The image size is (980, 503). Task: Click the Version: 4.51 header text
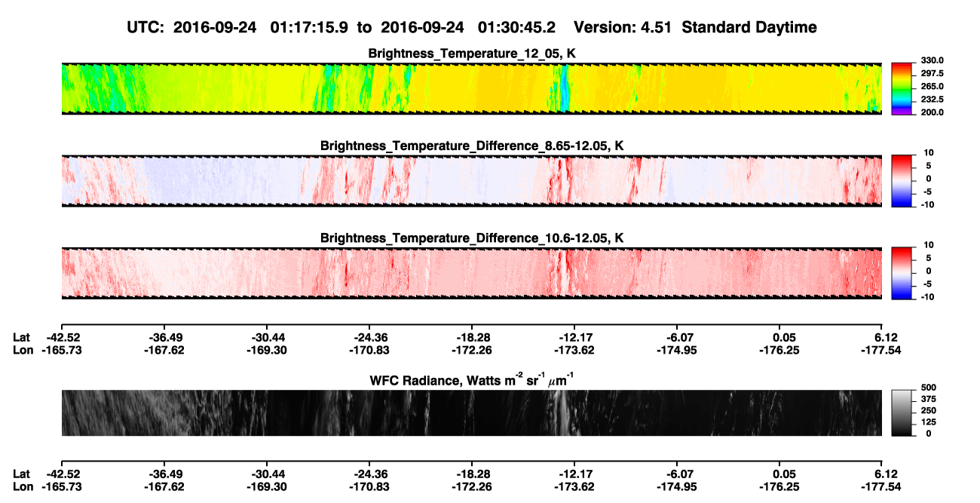623,28
